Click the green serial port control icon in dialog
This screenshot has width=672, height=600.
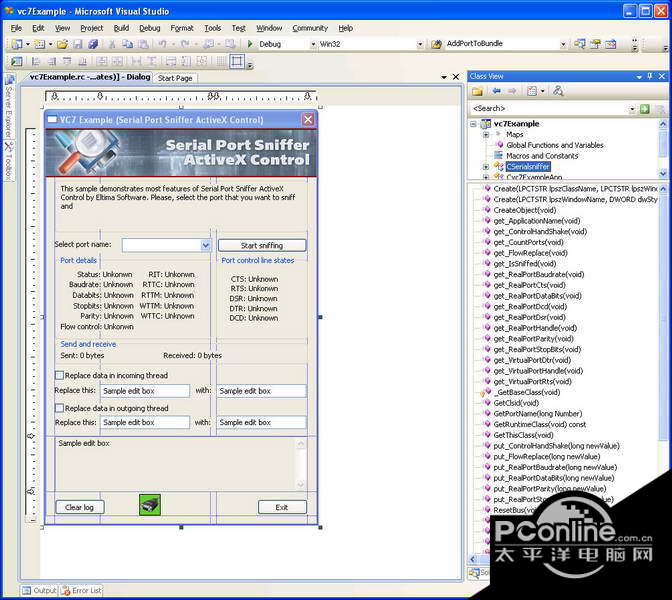(150, 505)
